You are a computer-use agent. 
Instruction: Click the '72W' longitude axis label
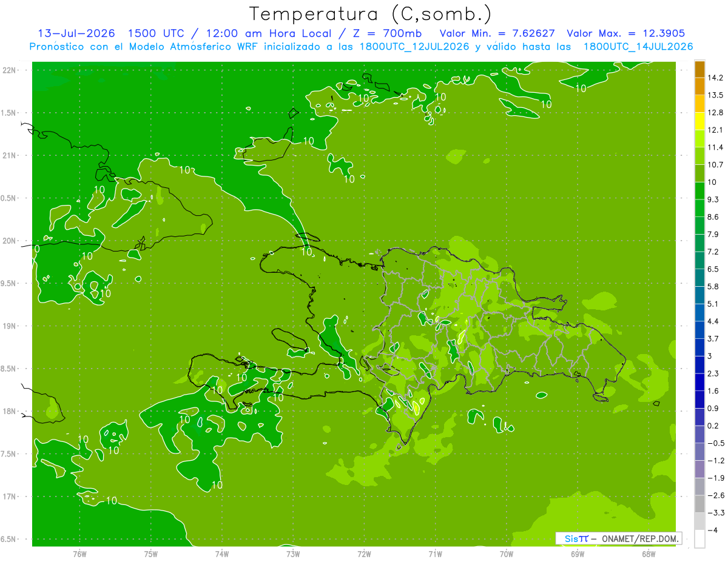pos(364,554)
